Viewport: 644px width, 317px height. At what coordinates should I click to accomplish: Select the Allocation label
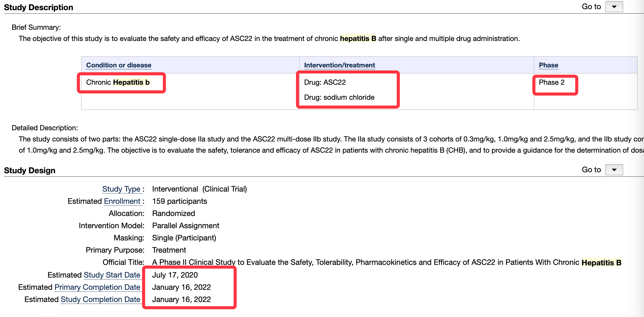pos(127,213)
